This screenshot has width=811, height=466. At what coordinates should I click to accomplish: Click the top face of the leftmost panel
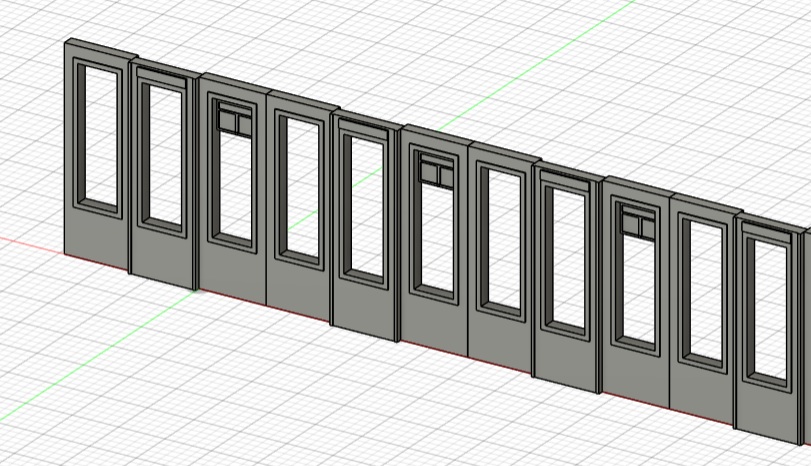(x=100, y=47)
